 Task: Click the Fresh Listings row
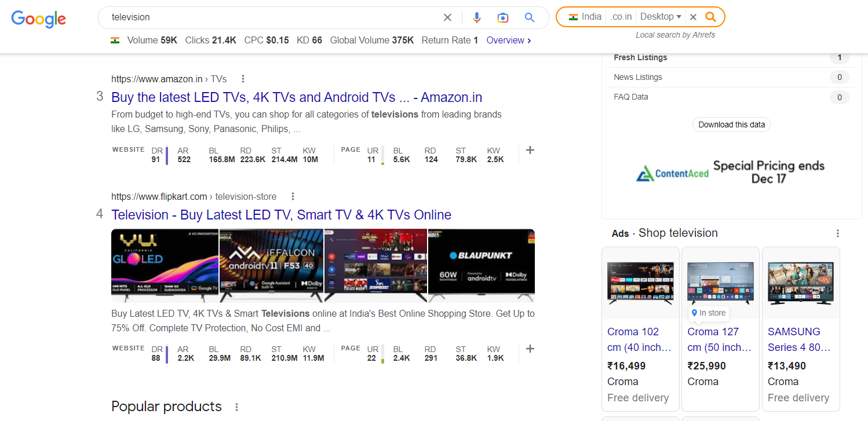coord(731,57)
